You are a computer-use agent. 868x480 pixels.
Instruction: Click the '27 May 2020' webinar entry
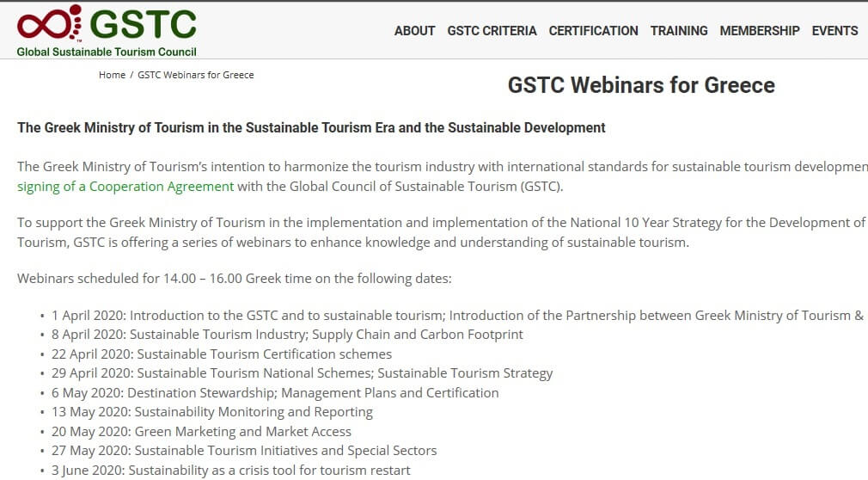point(243,451)
